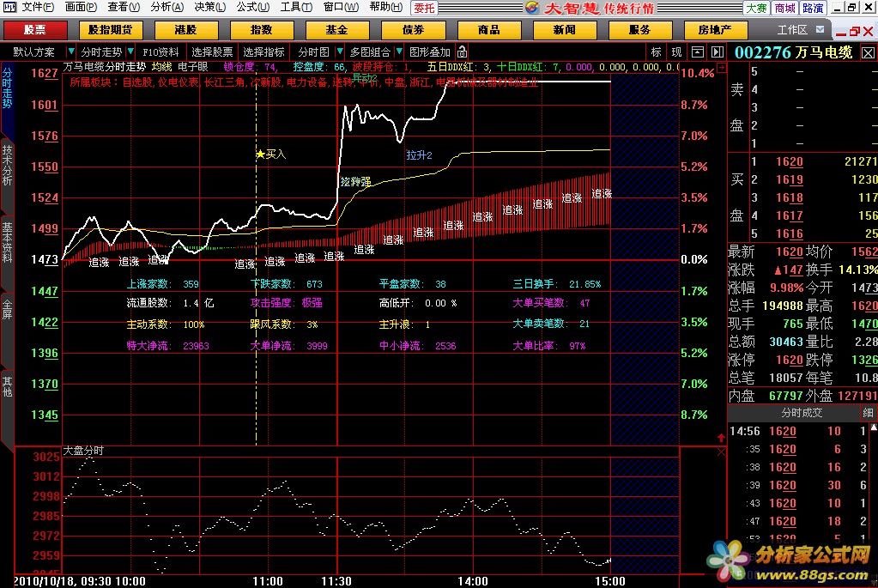Click the 002276 万马电缆 stock title
The width and height of the screenshot is (878, 588).
(x=793, y=52)
